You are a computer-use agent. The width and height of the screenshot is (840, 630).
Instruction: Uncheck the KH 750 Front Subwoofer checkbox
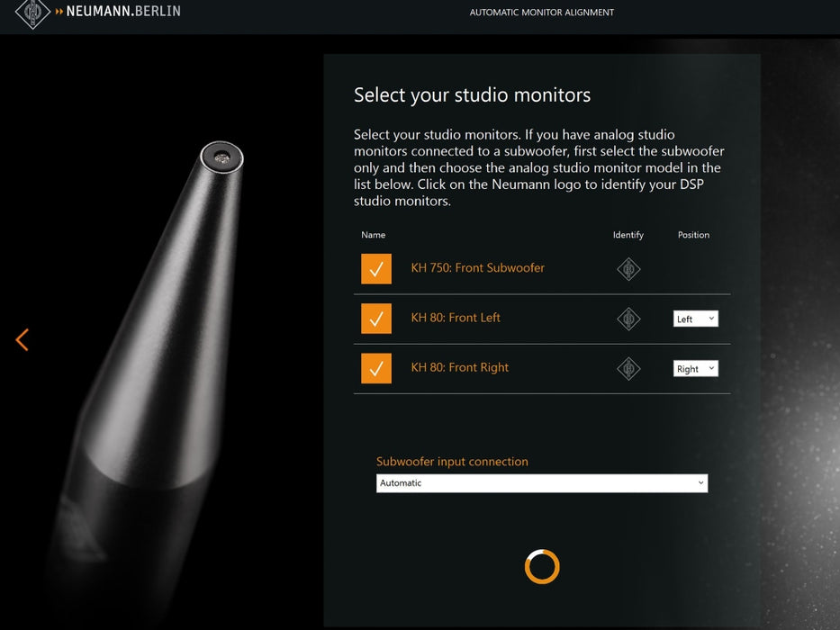click(x=376, y=269)
